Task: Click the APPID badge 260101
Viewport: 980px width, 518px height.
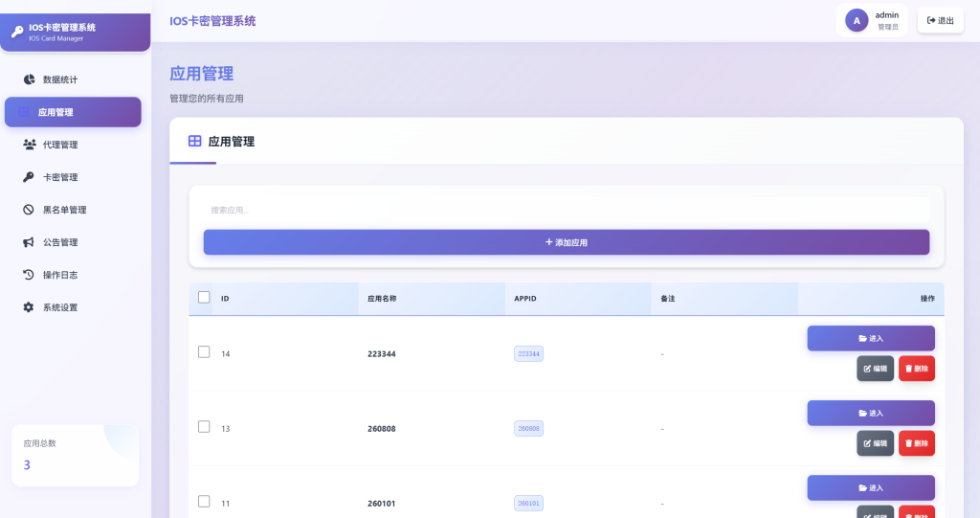Action: coord(528,503)
